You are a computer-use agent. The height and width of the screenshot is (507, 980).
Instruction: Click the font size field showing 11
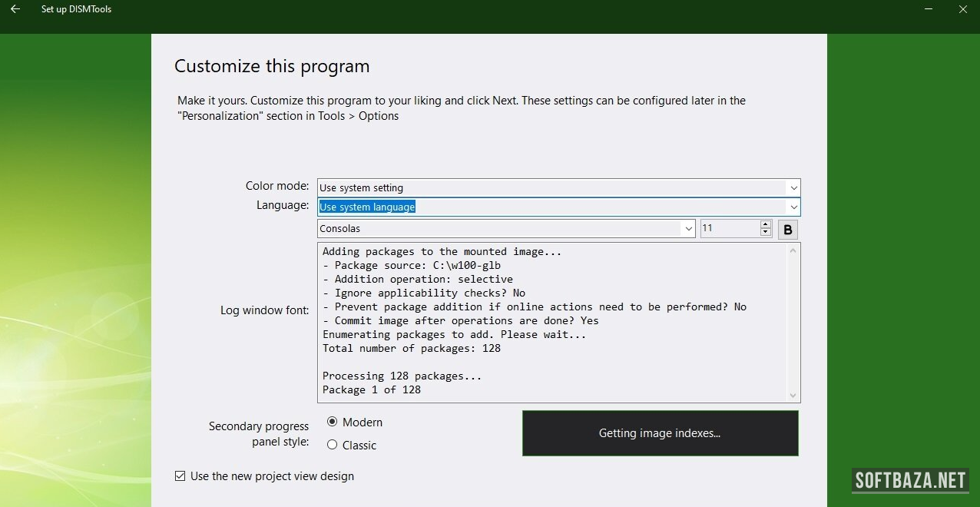728,229
